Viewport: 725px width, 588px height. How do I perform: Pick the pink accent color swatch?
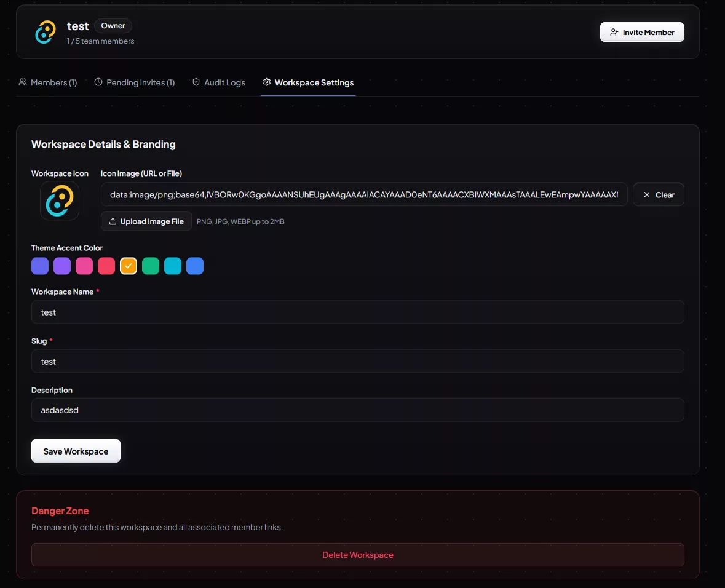(84, 266)
